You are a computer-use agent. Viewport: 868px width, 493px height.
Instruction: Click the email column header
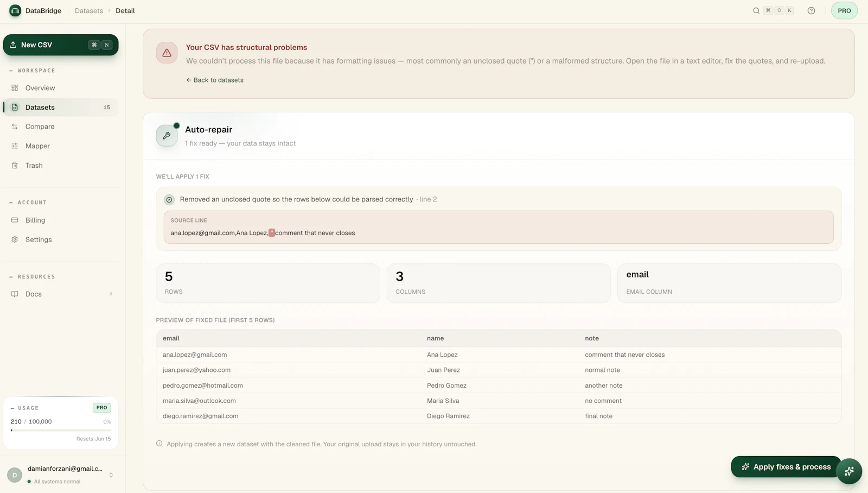[x=171, y=338]
